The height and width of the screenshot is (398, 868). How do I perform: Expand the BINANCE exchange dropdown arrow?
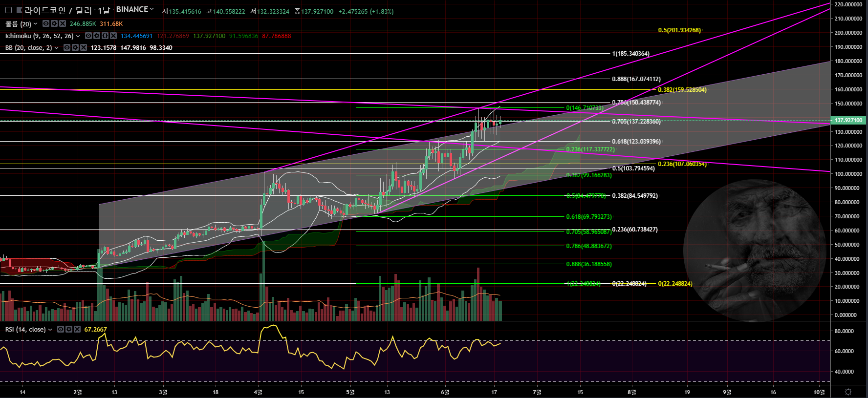click(152, 9)
